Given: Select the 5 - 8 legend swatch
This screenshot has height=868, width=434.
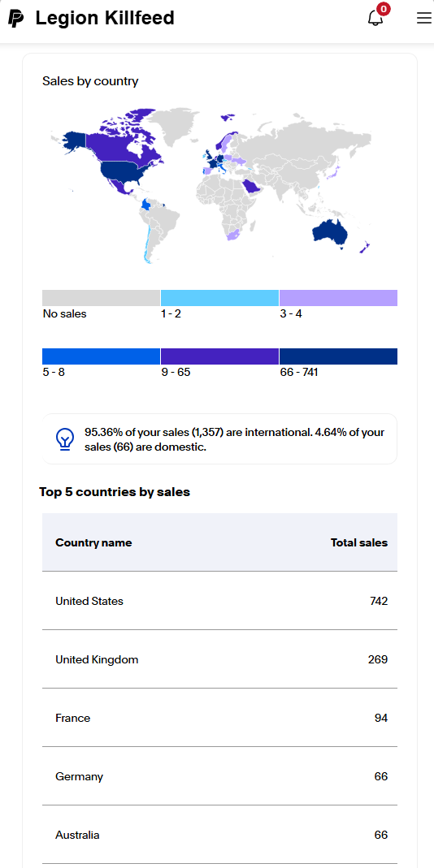Looking at the screenshot, I should (x=101, y=356).
